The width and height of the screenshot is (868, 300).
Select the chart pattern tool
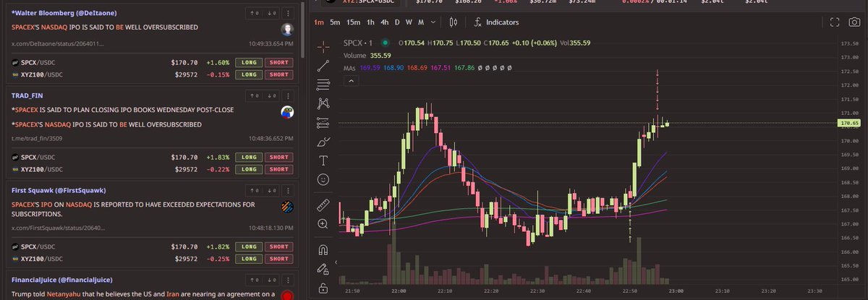323,103
